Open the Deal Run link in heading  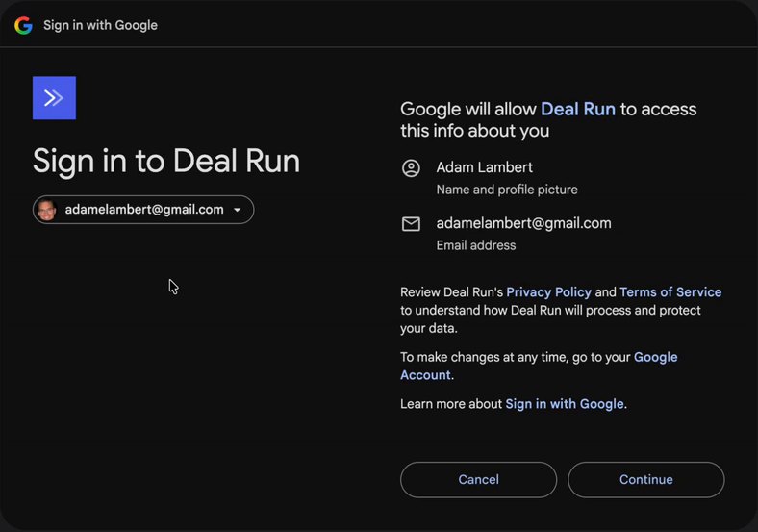(578, 109)
